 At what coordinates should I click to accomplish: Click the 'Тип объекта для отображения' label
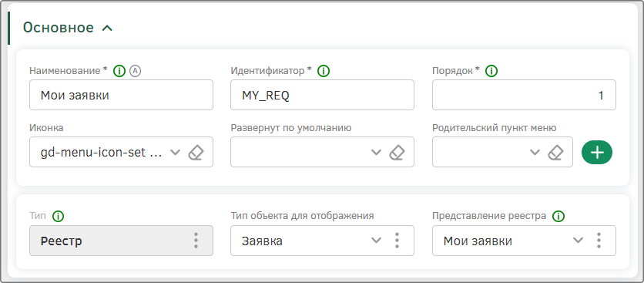302,216
